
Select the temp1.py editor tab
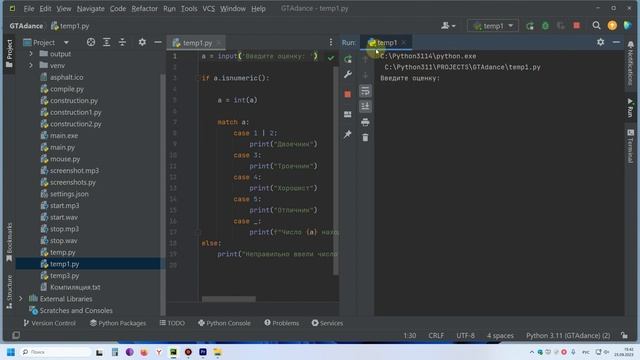coord(196,42)
